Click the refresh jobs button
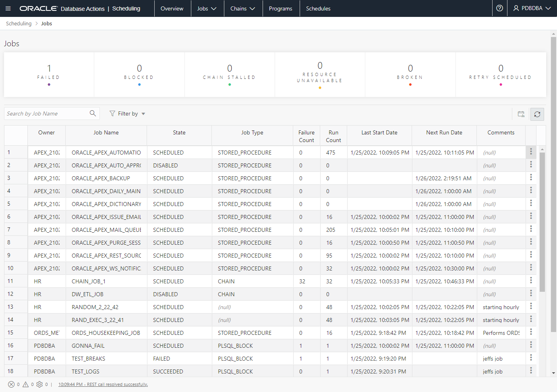 pos(537,114)
